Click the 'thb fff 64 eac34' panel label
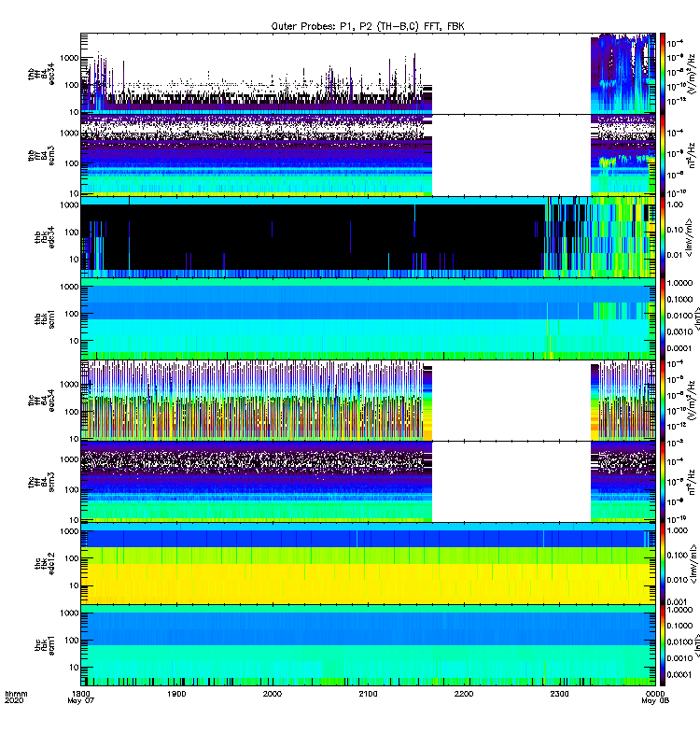Image resolution: width=700 pixels, height=747 pixels. coord(41,74)
